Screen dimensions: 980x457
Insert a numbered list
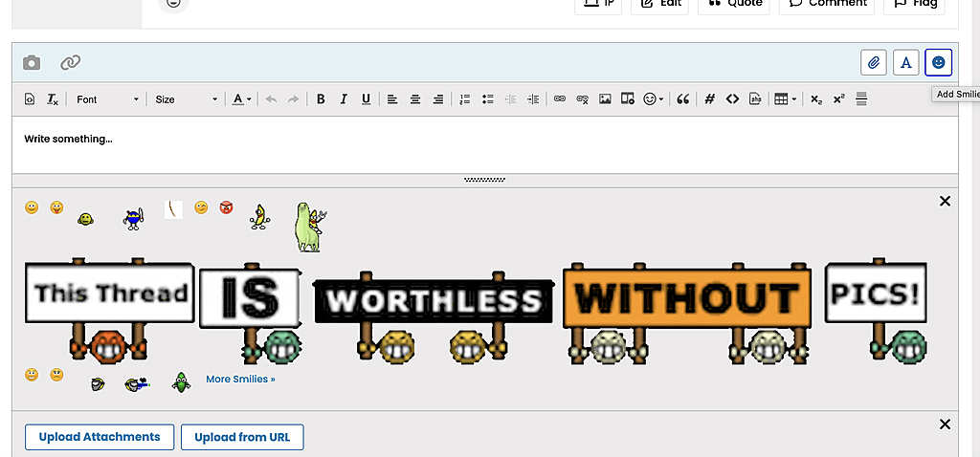tap(464, 99)
